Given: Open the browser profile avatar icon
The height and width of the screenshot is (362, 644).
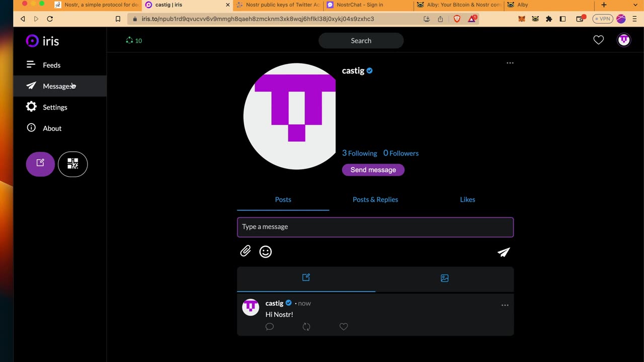Looking at the screenshot, I should pyautogui.click(x=621, y=19).
